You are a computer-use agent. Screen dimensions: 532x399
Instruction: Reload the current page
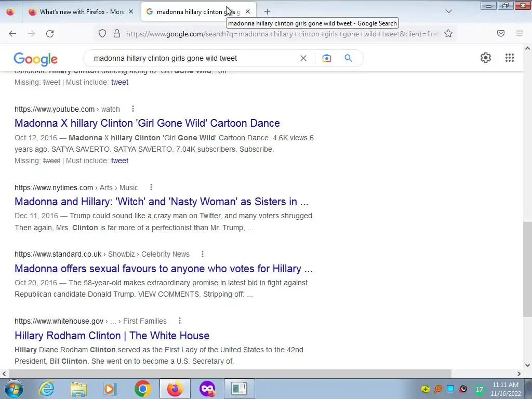50,34
